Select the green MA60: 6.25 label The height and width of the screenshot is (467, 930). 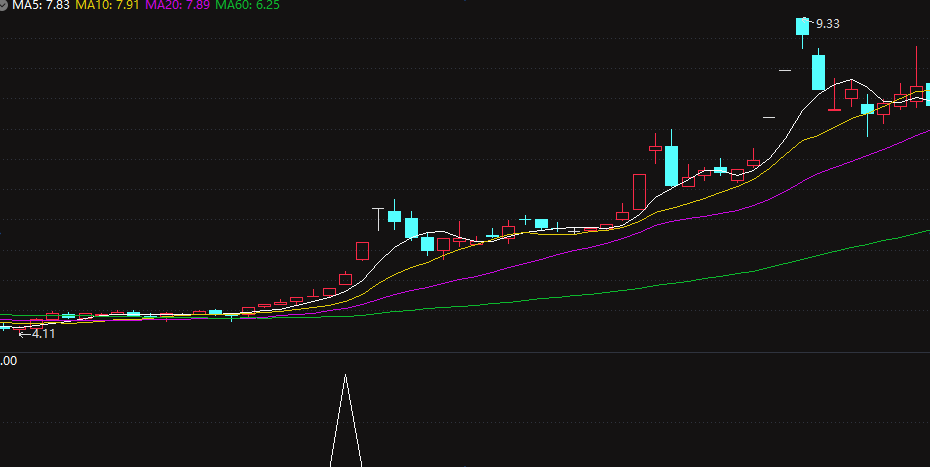(247, 5)
